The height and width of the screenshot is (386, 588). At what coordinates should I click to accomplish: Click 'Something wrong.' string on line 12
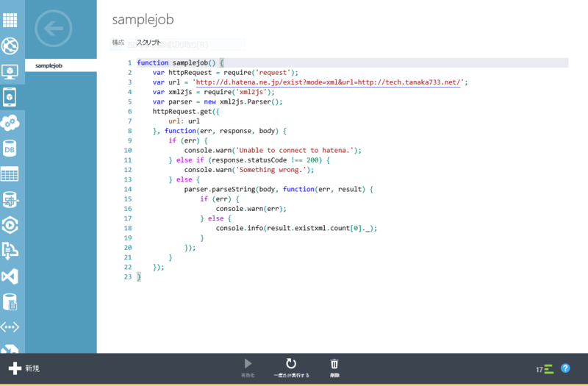pyautogui.click(x=273, y=170)
